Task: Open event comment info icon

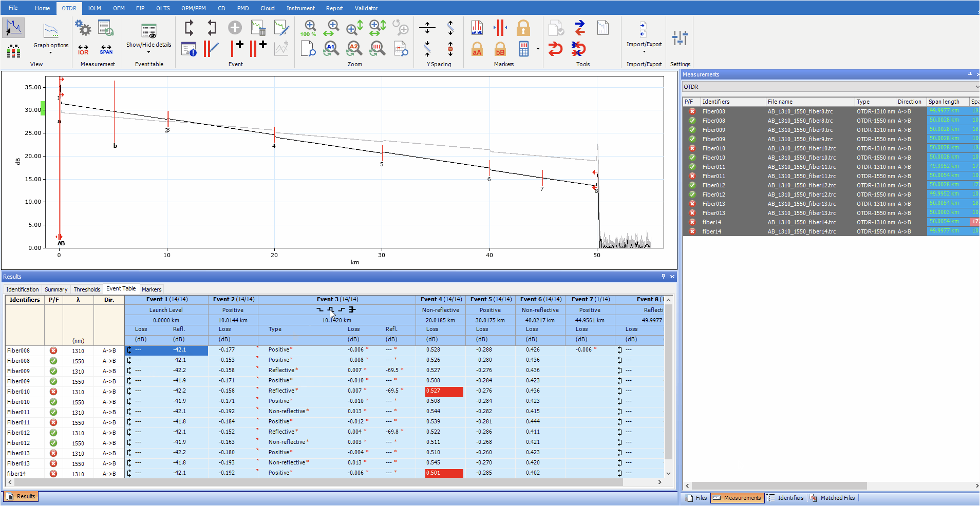Action: 189,49
